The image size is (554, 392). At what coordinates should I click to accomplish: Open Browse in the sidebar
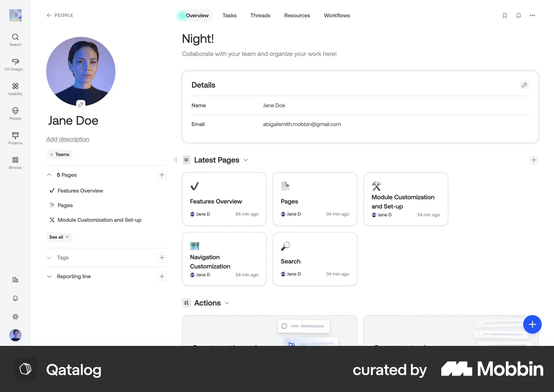click(15, 163)
